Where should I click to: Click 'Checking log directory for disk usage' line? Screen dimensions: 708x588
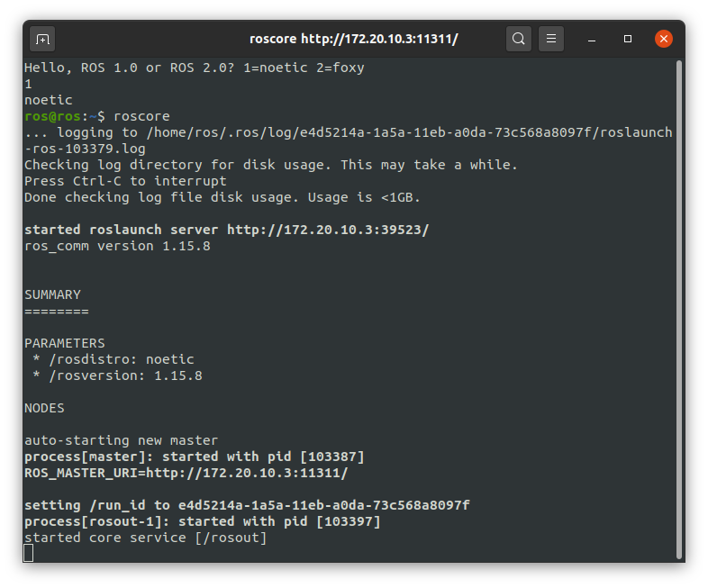[271, 165]
